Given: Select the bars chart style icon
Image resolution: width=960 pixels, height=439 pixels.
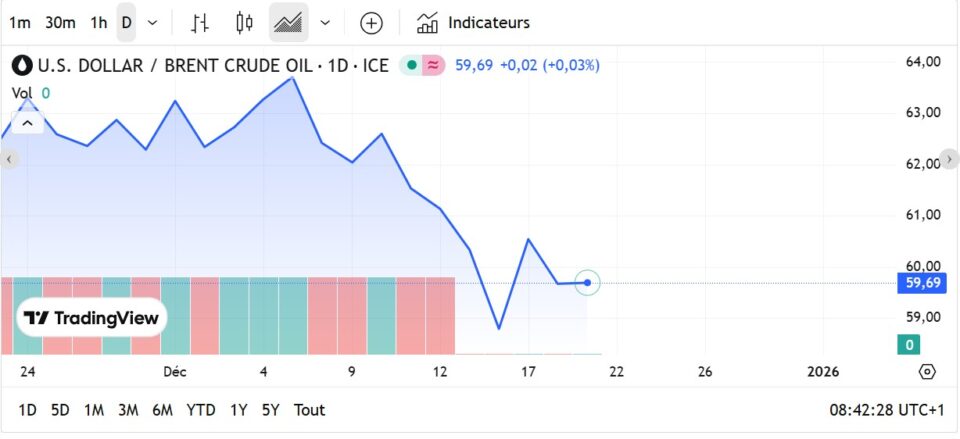Looking at the screenshot, I should coord(201,22).
